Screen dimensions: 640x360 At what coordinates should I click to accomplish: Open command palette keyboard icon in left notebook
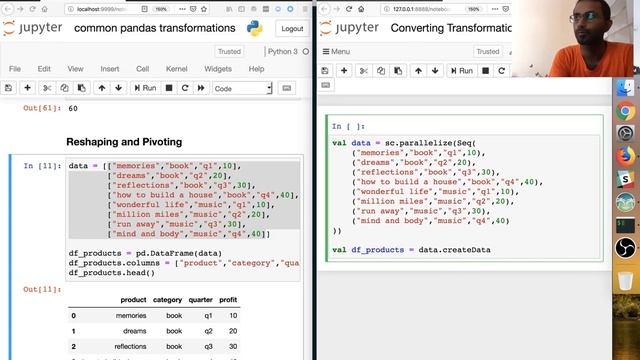coord(287,88)
